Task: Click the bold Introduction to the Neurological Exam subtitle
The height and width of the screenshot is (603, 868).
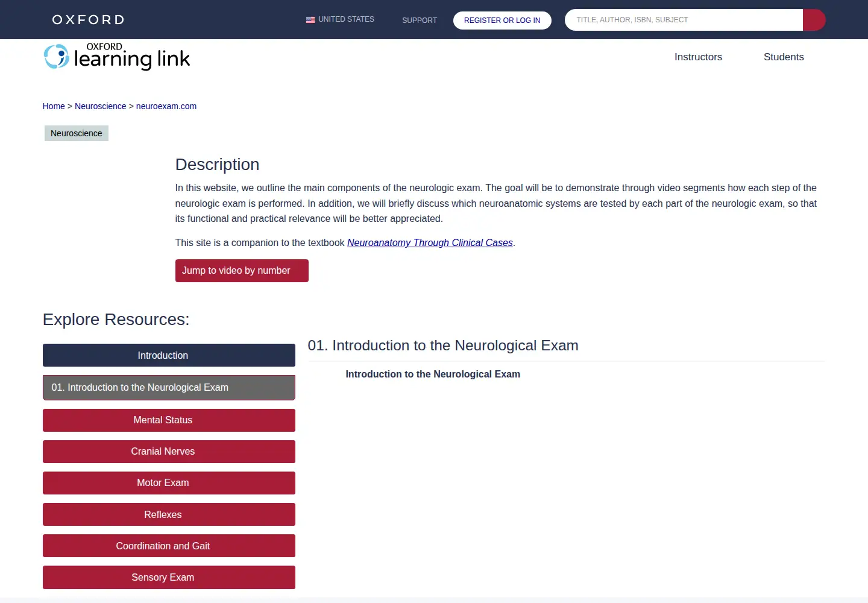Action: (433, 374)
